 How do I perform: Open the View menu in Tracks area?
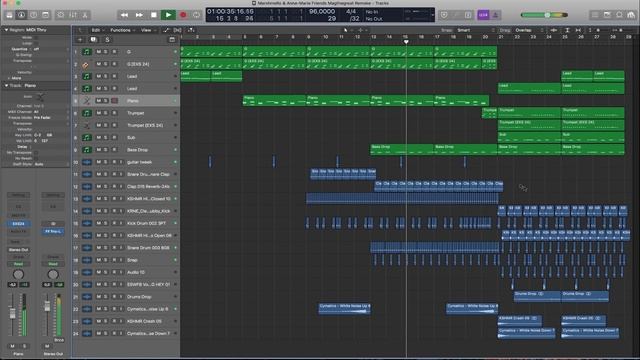click(147, 30)
